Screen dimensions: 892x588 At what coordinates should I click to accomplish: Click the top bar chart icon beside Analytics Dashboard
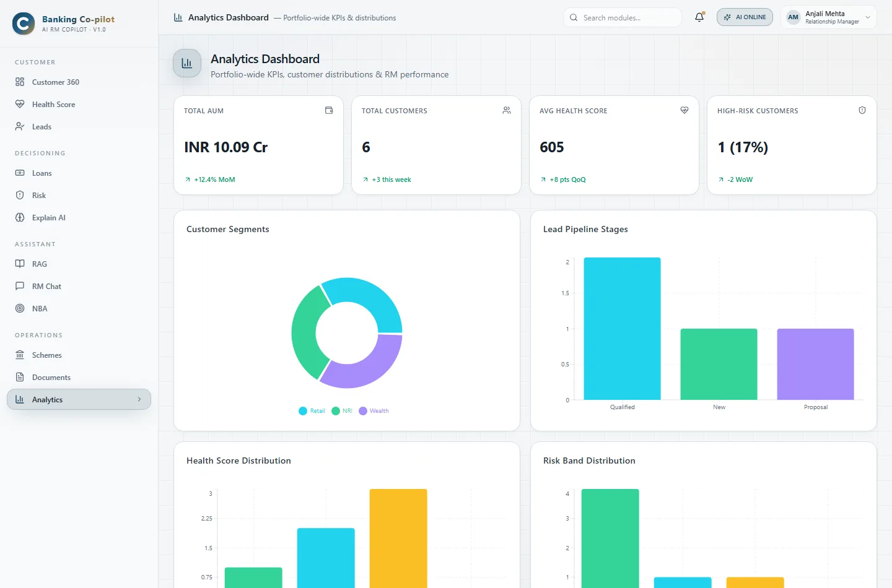[x=178, y=17]
